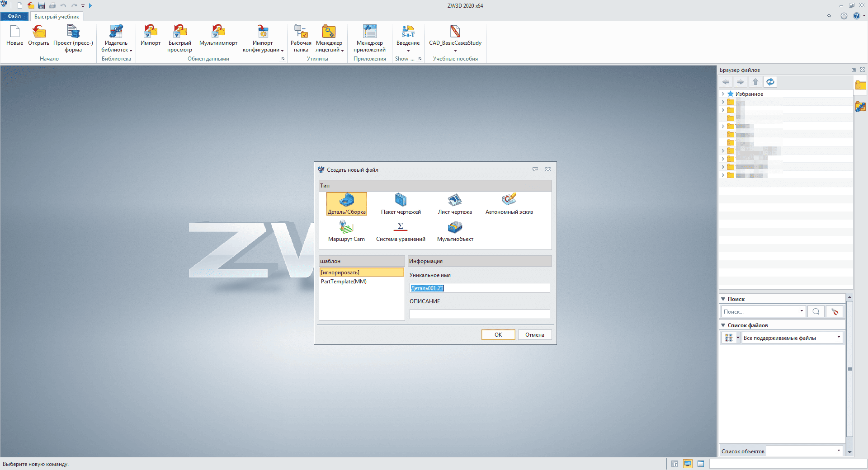The image size is (868, 470).
Task: Go forward in the file browser
Action: point(740,82)
